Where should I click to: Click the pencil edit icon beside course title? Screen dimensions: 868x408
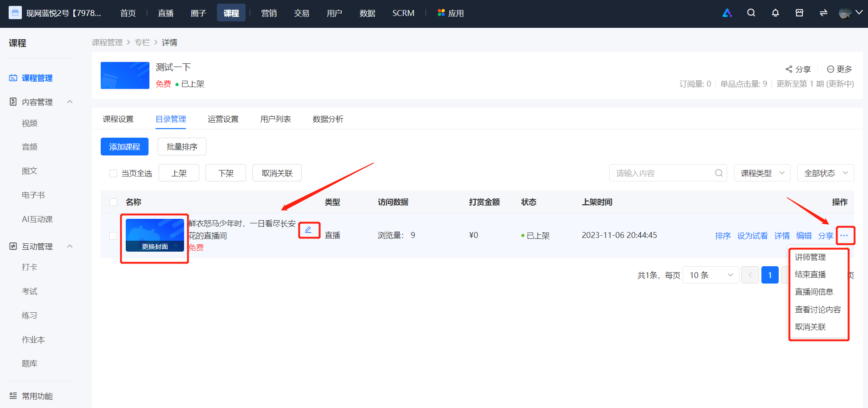(x=308, y=230)
